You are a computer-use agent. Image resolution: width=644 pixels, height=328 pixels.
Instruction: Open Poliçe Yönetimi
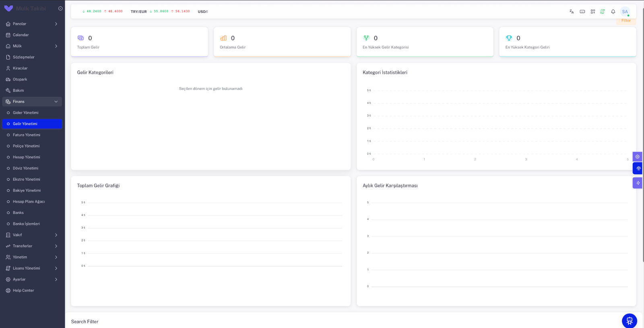pyautogui.click(x=32, y=146)
